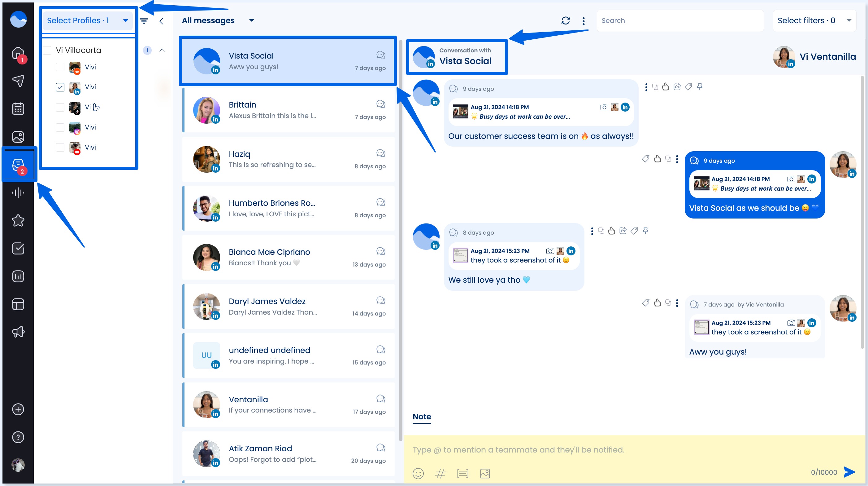Add a hashtag from the composer toolbar
This screenshot has height=486, width=868.
tap(441, 473)
